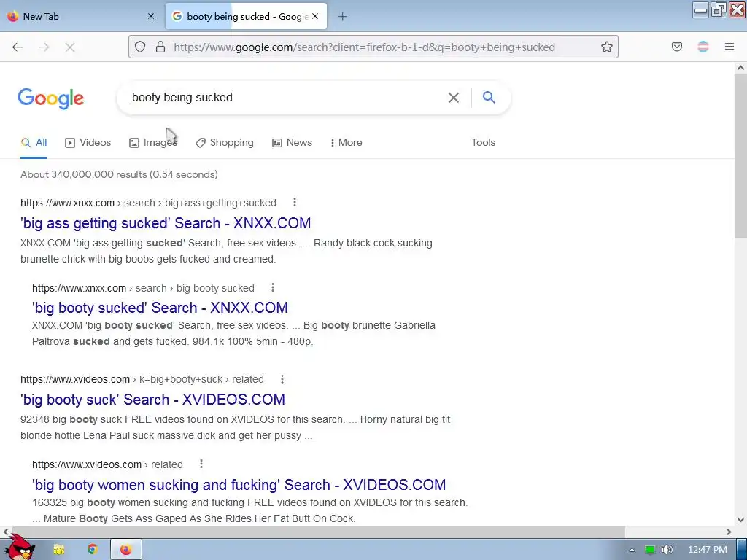Open a new tab with plus button
747x560 pixels.
(x=343, y=17)
